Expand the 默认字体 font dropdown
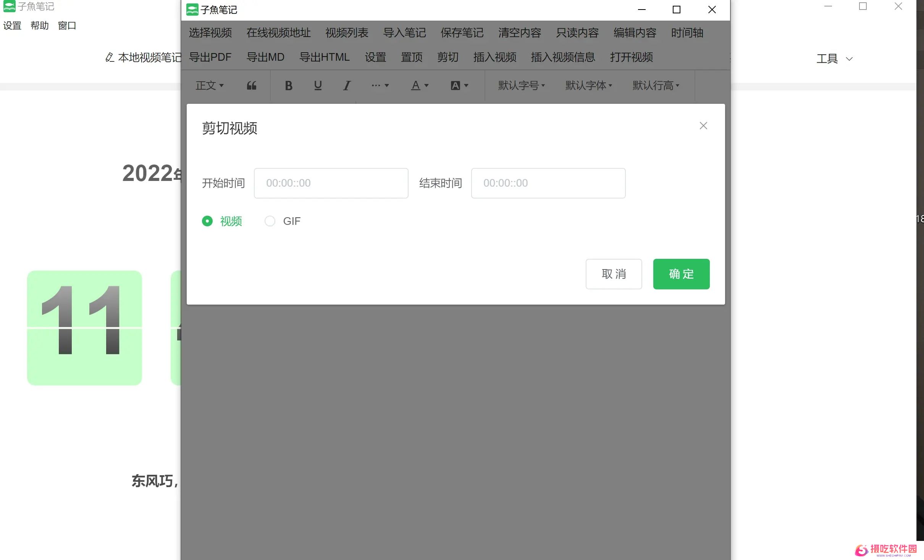This screenshot has width=924, height=560. click(588, 86)
